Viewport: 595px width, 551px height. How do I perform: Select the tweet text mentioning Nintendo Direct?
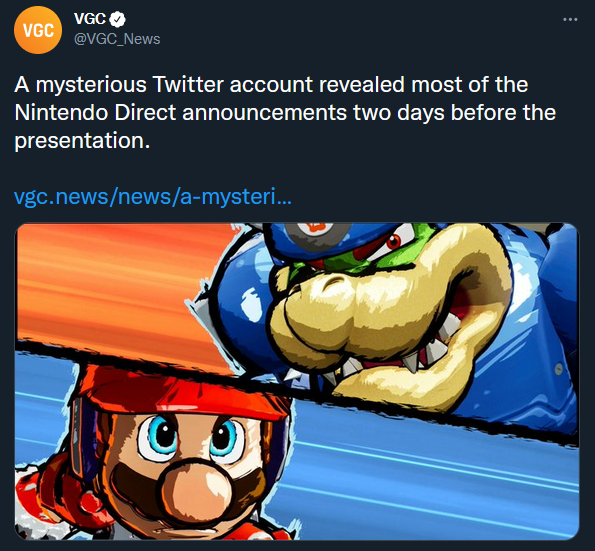tap(285, 112)
